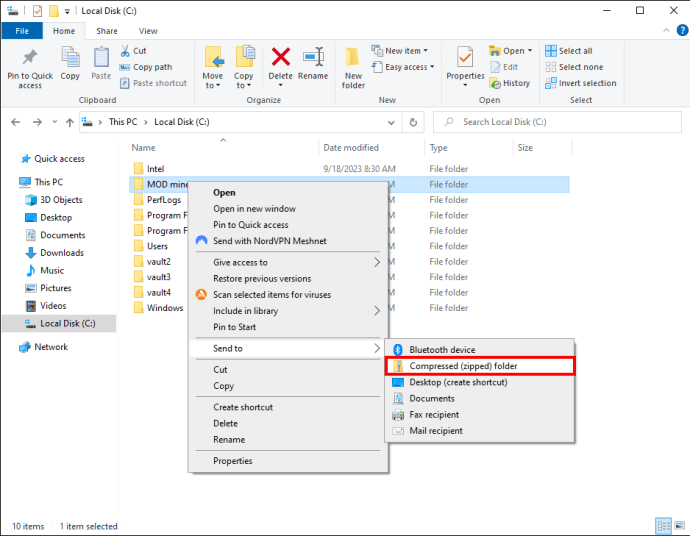The height and width of the screenshot is (536, 690).
Task: Click the refresh address bar button
Action: pyautogui.click(x=413, y=122)
